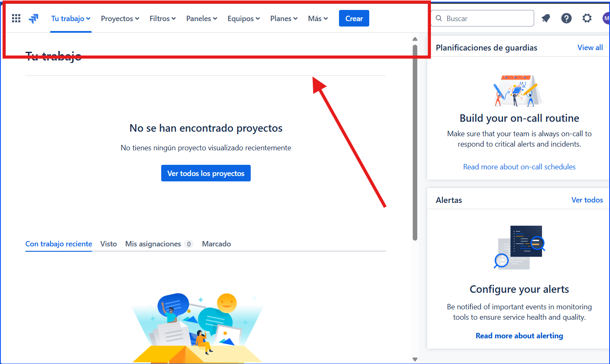This screenshot has height=364, width=610.
Task: Click the Jira logo to go home
Action: click(x=33, y=18)
